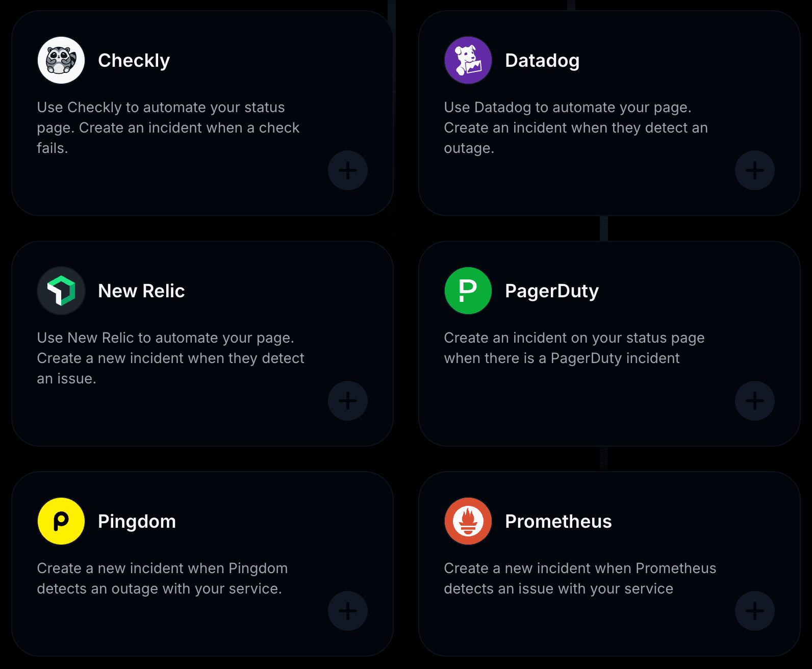Select the PagerDuty heading

pos(551,291)
